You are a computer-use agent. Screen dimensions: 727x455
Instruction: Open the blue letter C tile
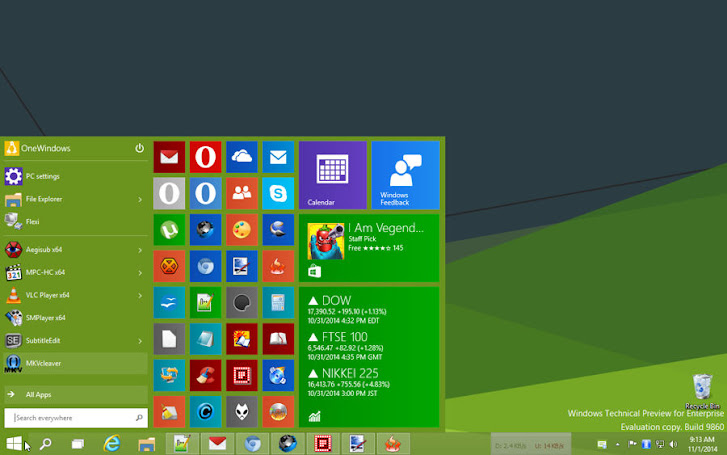[205, 412]
